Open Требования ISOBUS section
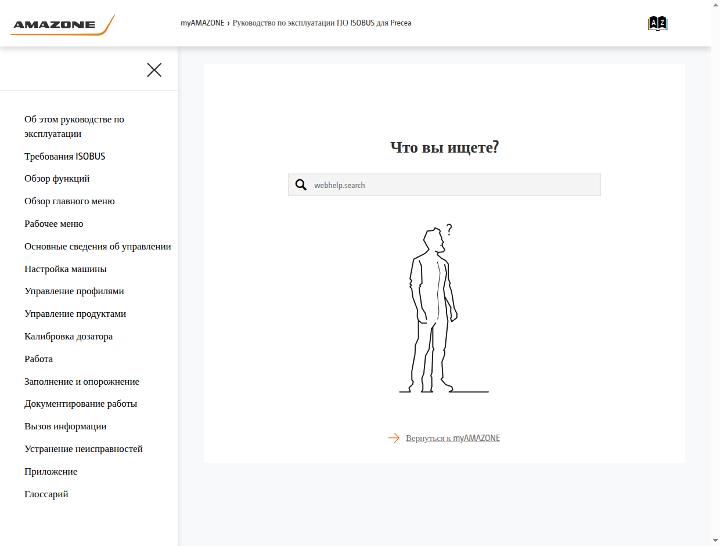This screenshot has width=720, height=546. 65,156
